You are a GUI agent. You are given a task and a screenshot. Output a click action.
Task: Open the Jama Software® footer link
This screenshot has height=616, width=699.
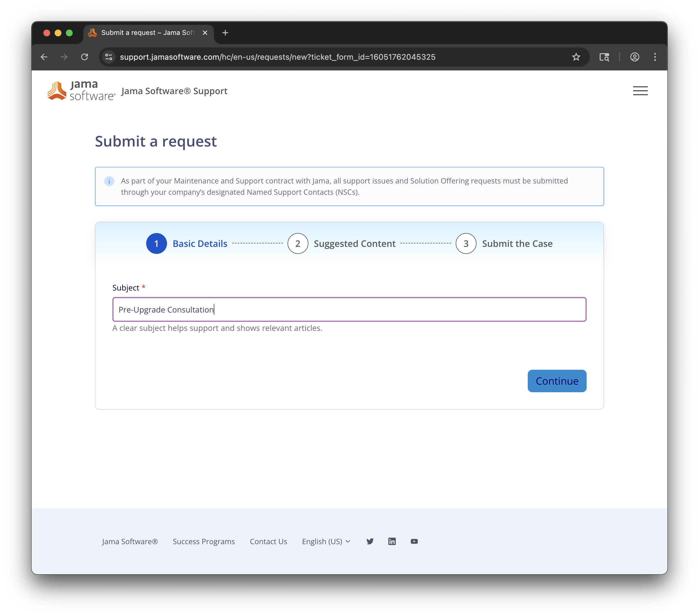pyautogui.click(x=130, y=541)
